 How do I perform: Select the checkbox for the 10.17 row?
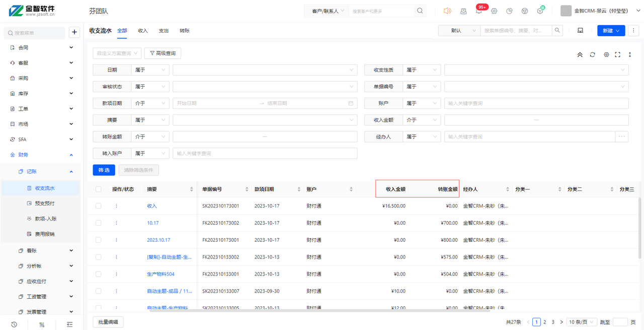click(x=98, y=223)
